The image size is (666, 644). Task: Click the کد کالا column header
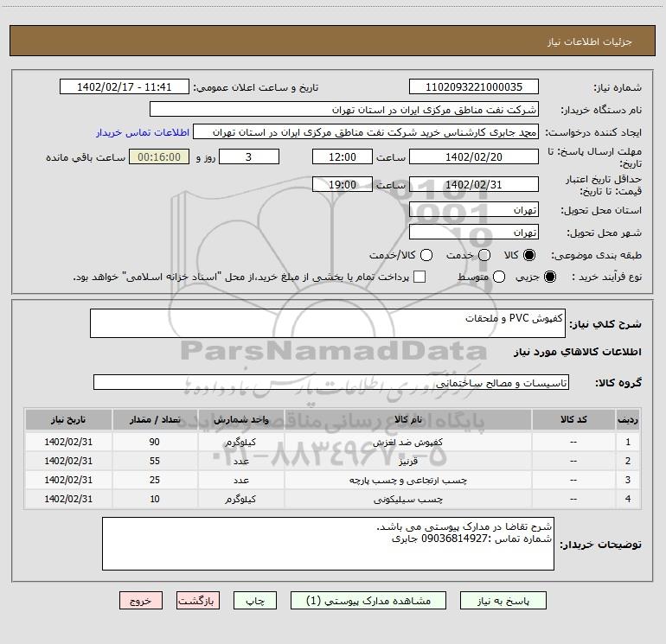pyautogui.click(x=573, y=419)
